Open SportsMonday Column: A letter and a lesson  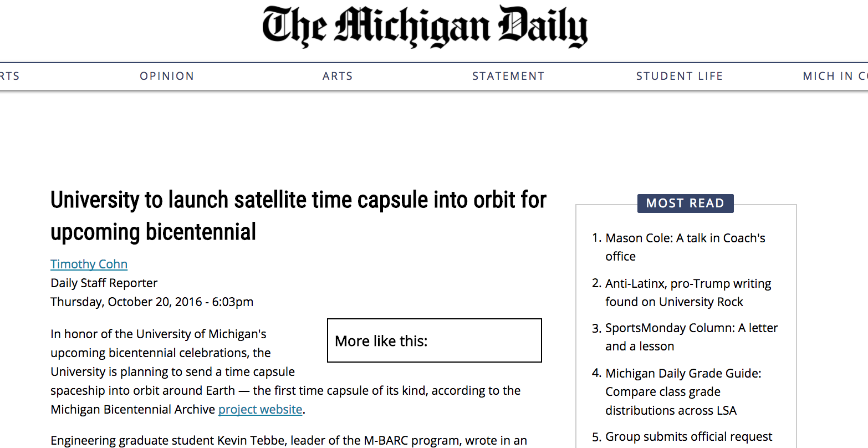coord(691,337)
